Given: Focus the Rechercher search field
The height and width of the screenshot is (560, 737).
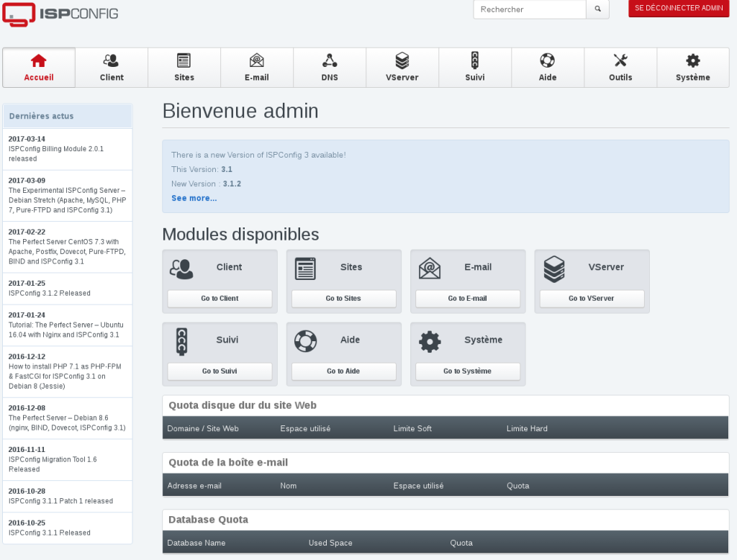Looking at the screenshot, I should 530,9.
